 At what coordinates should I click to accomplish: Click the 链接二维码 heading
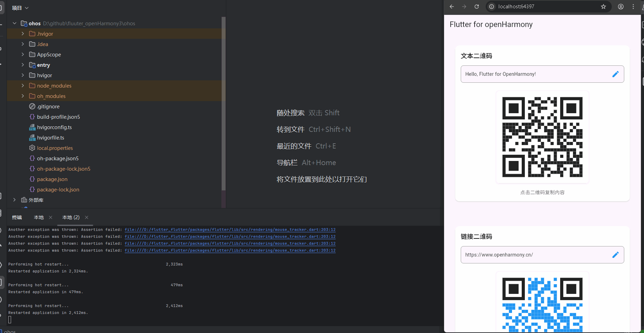476,236
